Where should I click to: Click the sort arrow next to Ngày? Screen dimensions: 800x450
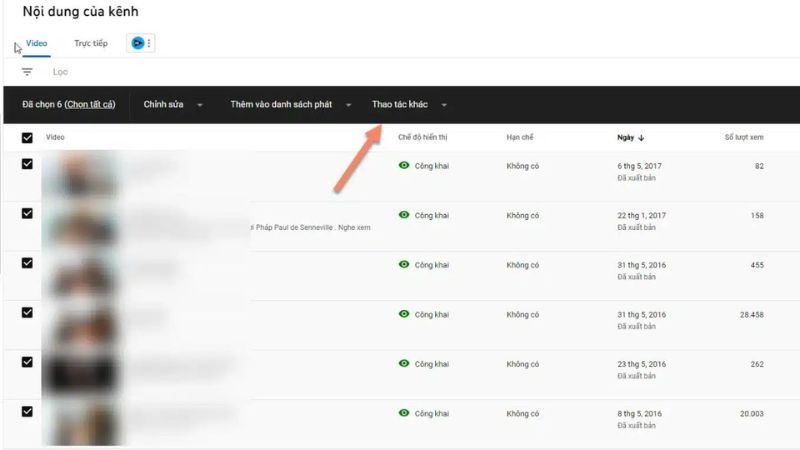coord(641,137)
